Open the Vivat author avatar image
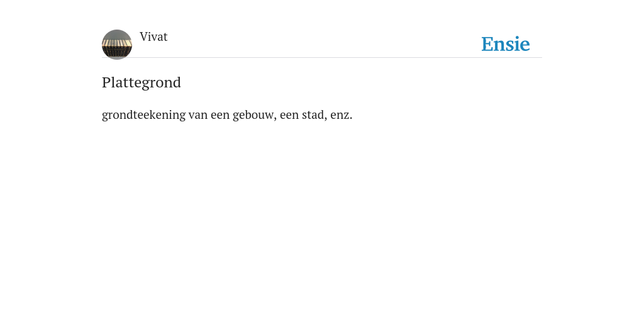The width and height of the screenshot is (644, 322). tap(116, 45)
